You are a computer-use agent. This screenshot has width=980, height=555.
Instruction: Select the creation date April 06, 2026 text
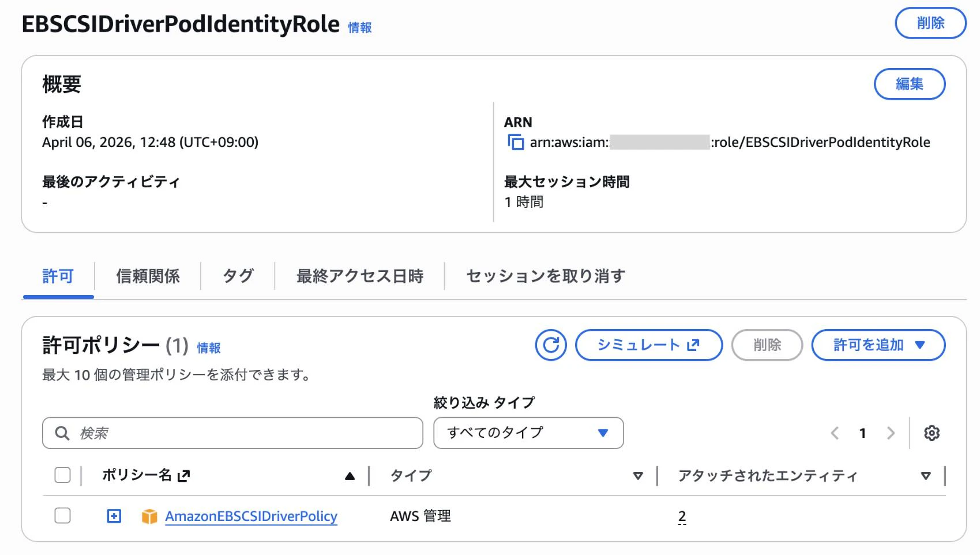click(150, 142)
